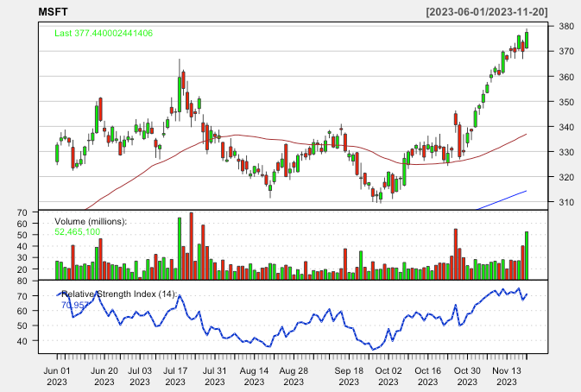This screenshot has height=392, width=581.
Task: Click the 'Relative Strength Index (14):' label
Action: click(x=119, y=294)
